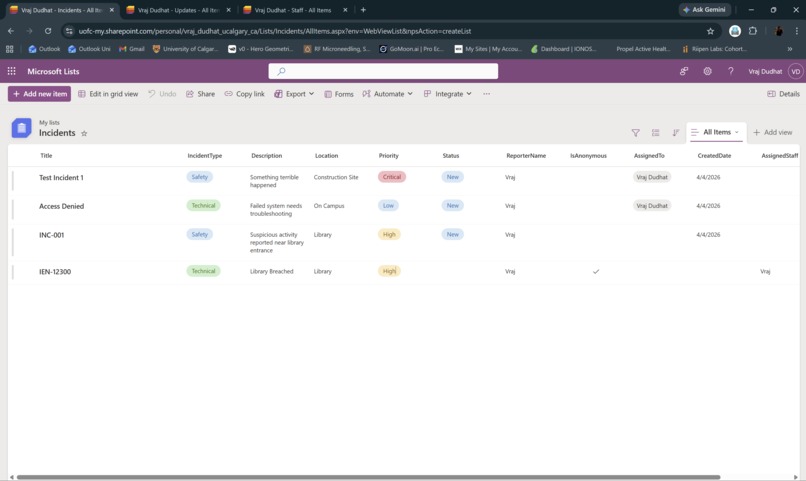
Task: Open Chrome extensions puzzle icon
Action: [753, 31]
